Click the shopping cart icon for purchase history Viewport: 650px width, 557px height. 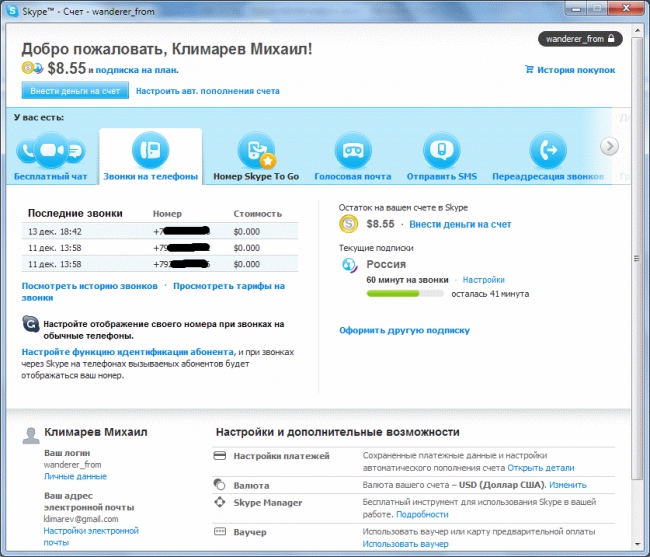tap(529, 69)
